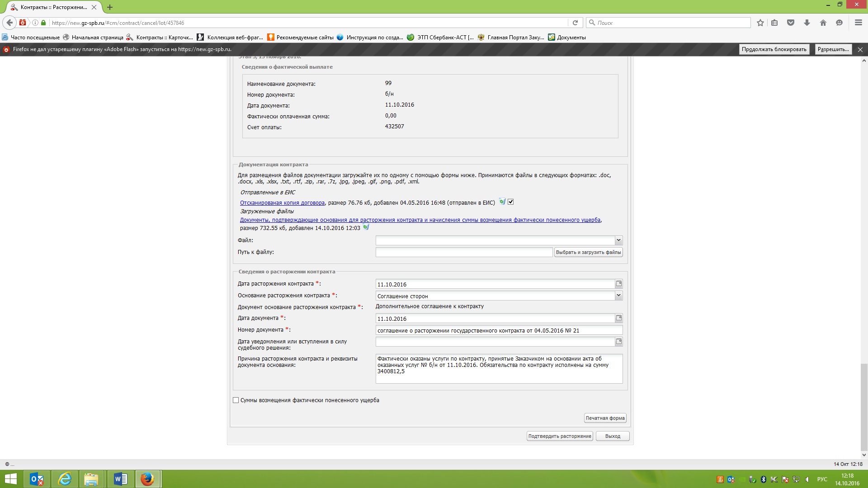
Task: Open Word from Windows taskbar
Action: [120, 479]
